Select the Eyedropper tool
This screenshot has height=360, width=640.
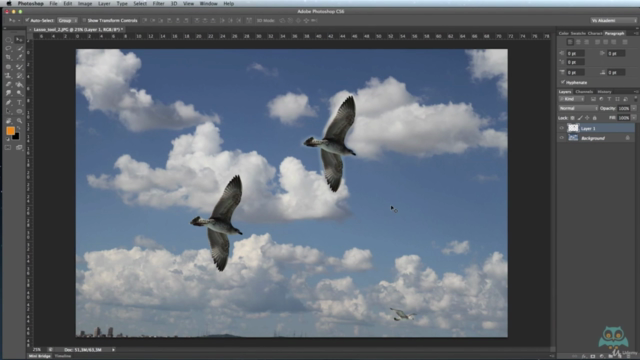click(x=19, y=57)
